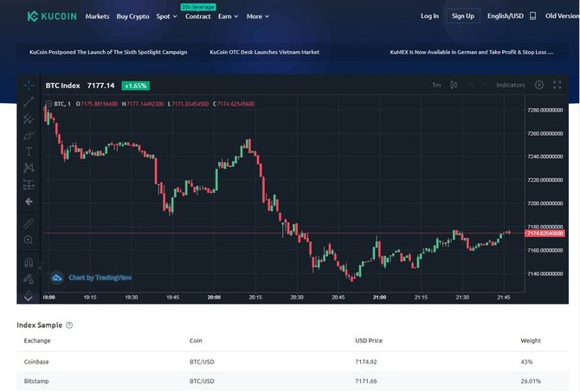Viewport: 580px width, 392px height.
Task: Click the Bitstamp exchange row name
Action: 36,381
